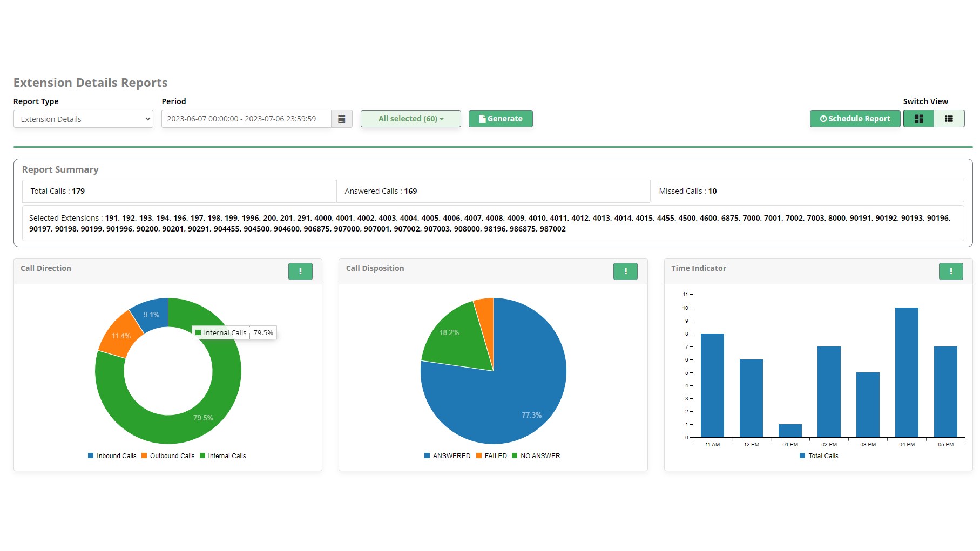Expand the All selected (60) extensions dropdown
Viewport: 980px width, 551px height.
point(411,119)
